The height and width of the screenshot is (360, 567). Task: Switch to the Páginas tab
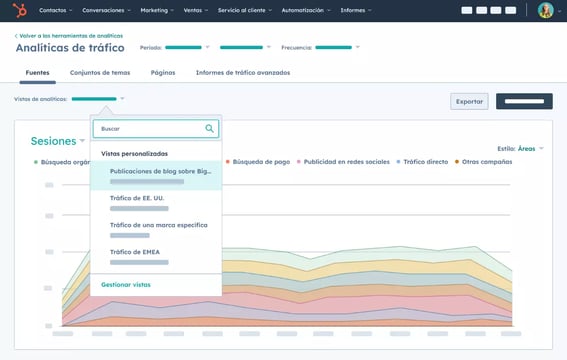[163, 73]
